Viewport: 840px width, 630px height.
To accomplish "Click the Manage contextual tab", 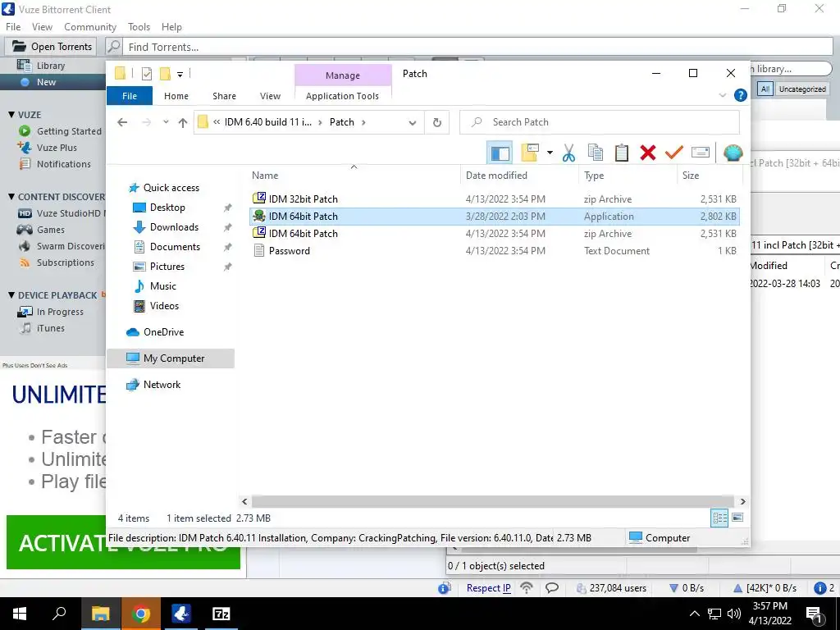I will (x=343, y=75).
